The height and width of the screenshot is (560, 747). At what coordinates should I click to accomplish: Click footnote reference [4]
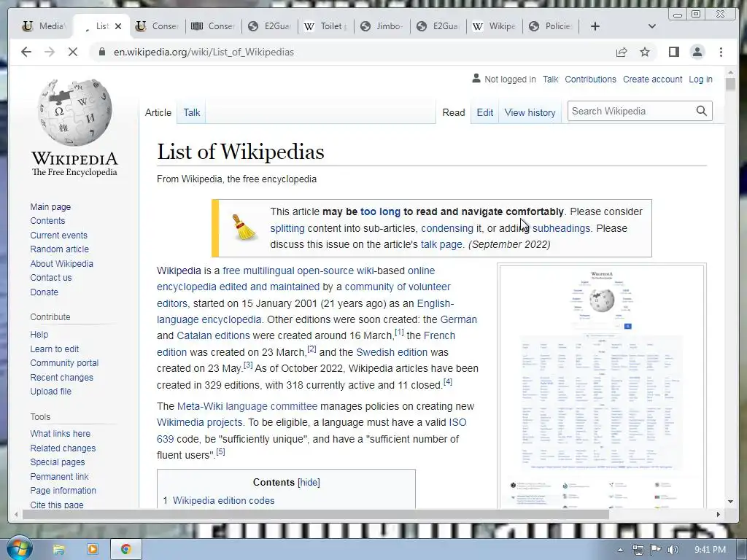448,381
